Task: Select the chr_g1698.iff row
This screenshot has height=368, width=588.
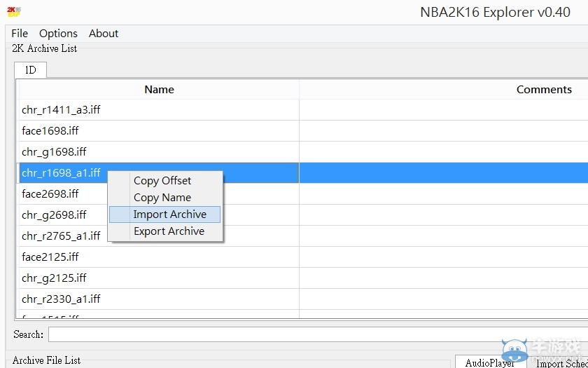Action: click(304, 151)
